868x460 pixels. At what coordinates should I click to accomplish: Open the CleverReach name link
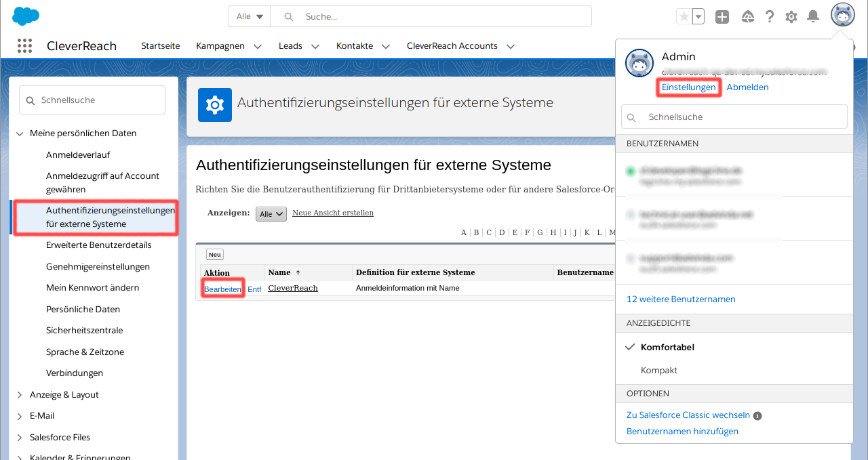click(x=293, y=288)
